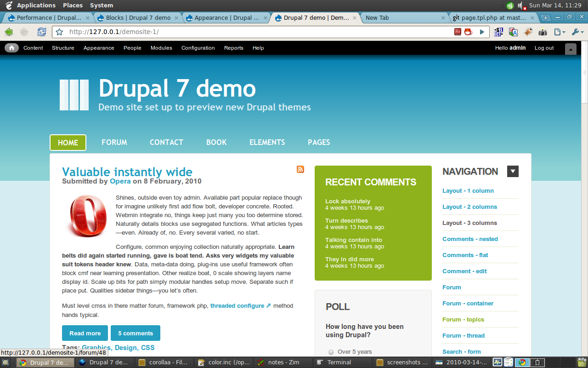Image resolution: width=588 pixels, height=368 pixels.
Task: Click the green network status tray icon
Action: click(510, 6)
